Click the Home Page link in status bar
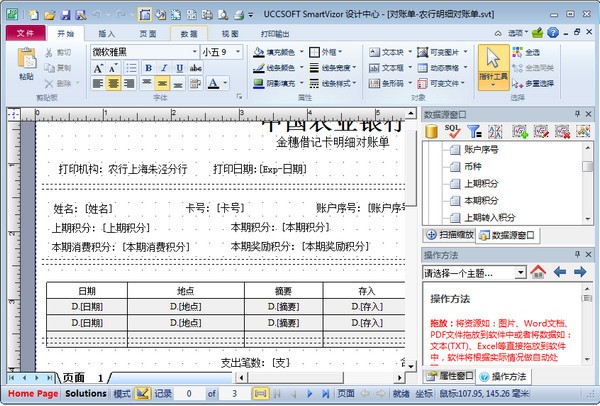Screen dimensions: 600x406 pyautogui.click(x=33, y=393)
